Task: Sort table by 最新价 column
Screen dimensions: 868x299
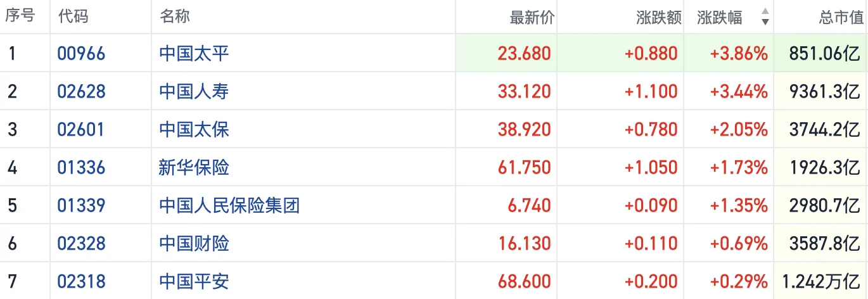Action: [x=532, y=18]
